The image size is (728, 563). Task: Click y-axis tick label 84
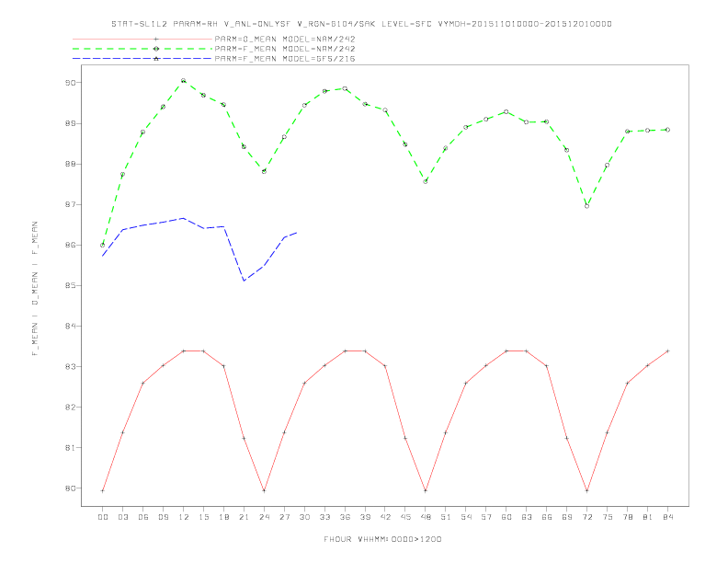tap(71, 326)
